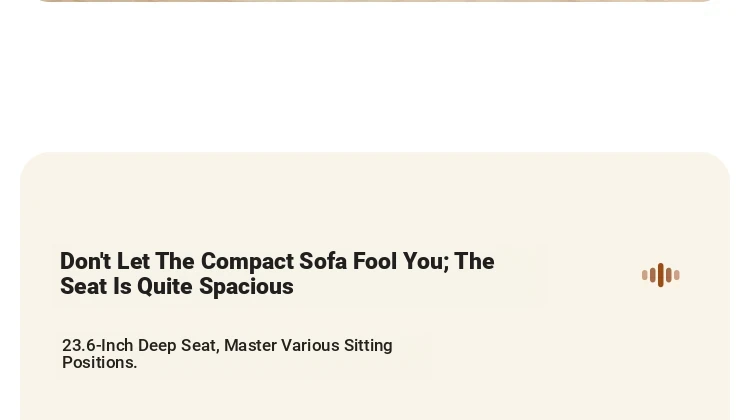Open the 'Don't Let The Compact Sofa' heading
The height and width of the screenshot is (420, 750).
[x=277, y=274]
